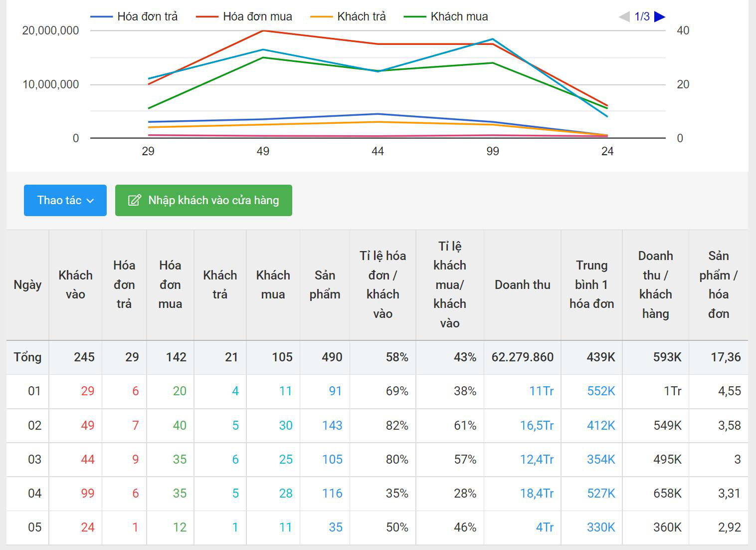756x550 pixels.
Task: Click Hóa đơn mua value 20 on day 01
Action: coord(180,391)
